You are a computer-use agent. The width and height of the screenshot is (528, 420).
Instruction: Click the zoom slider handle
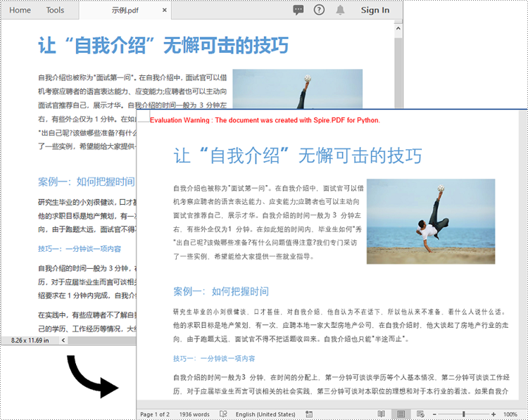pos(464,414)
